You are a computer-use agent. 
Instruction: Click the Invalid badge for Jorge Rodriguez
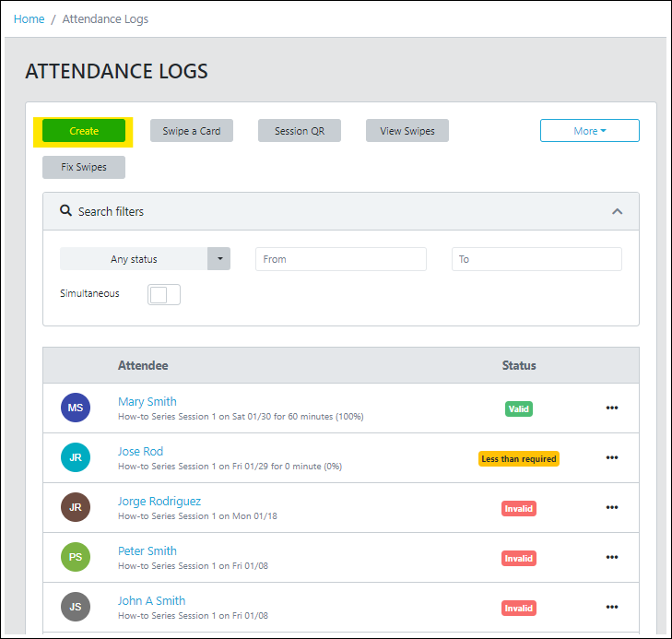519,508
